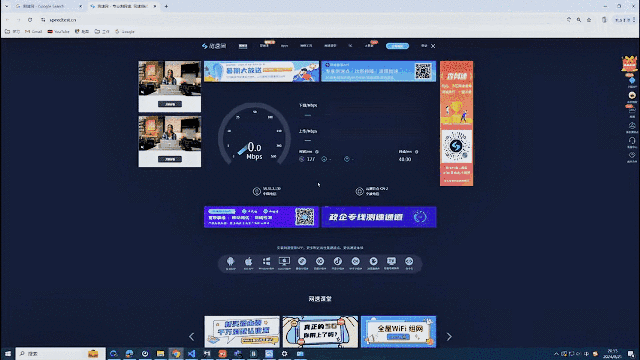This screenshot has width=640, height=360.
Task: Open the real 5G article card
Action: (x=320, y=332)
